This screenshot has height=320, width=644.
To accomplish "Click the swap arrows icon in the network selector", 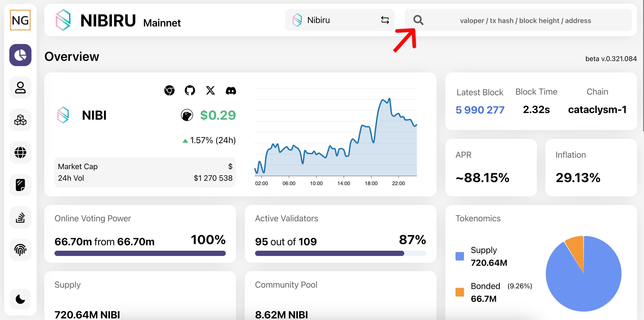I will [x=385, y=20].
